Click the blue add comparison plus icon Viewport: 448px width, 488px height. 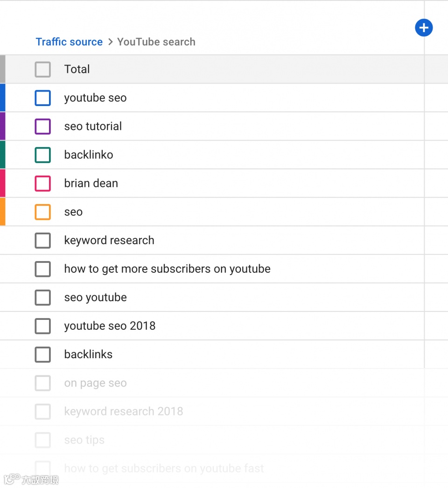point(424,28)
